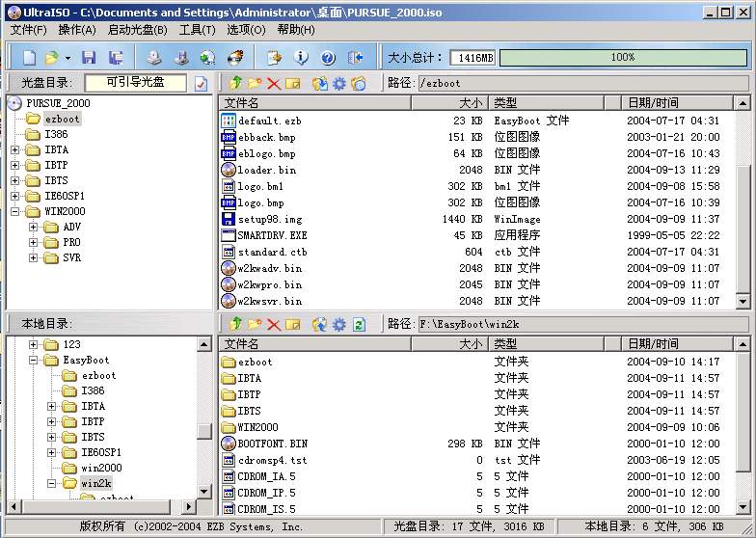Image resolution: width=756 pixels, height=538 pixels.
Task: Select I386 folder in disc tree
Action: [56, 134]
